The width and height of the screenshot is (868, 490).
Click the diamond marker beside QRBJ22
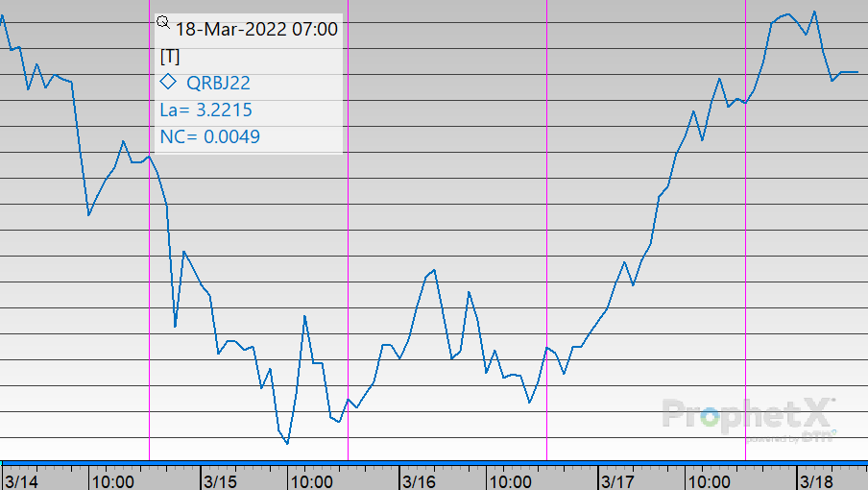coord(168,82)
